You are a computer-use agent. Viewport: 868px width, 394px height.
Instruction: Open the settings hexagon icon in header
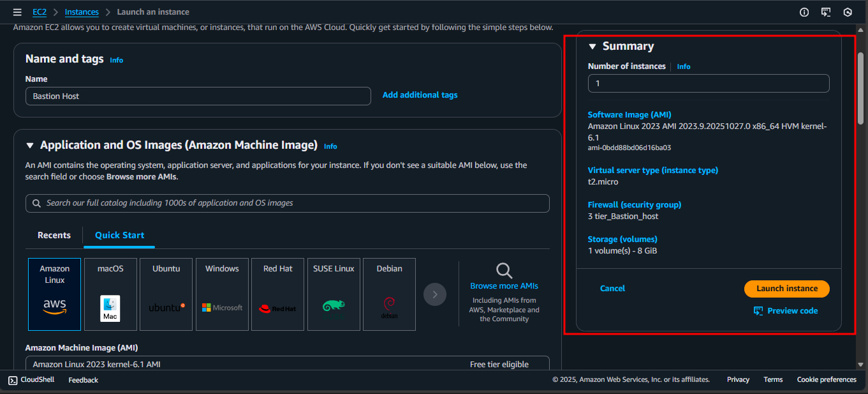[848, 12]
